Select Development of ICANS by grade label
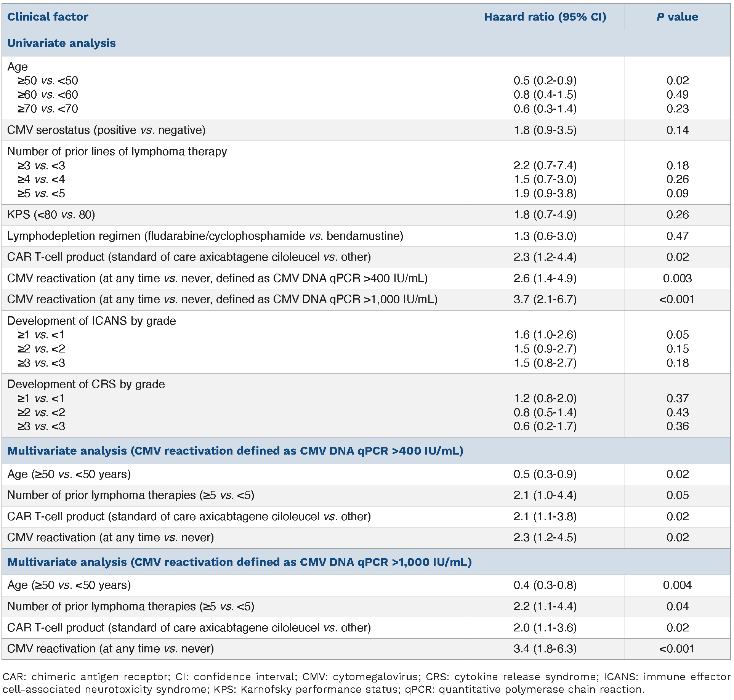This screenshot has height=700, width=734. 91,321
